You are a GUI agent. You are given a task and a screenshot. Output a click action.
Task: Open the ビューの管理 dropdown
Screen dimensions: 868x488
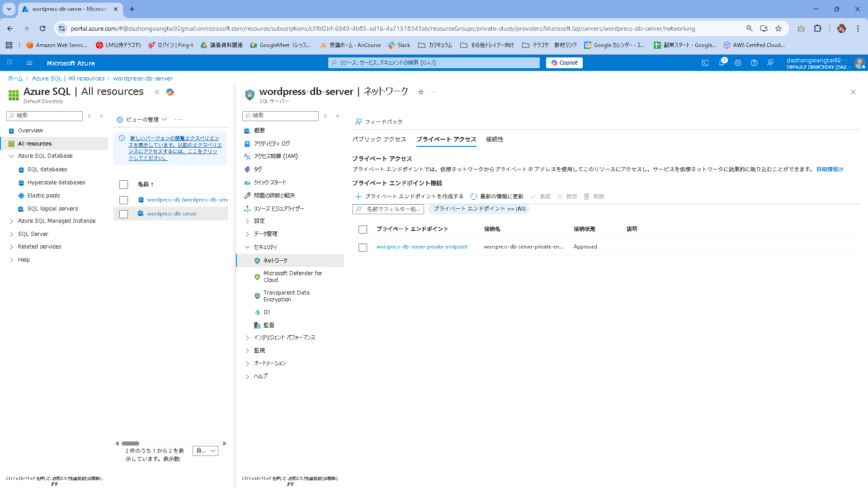click(x=142, y=119)
